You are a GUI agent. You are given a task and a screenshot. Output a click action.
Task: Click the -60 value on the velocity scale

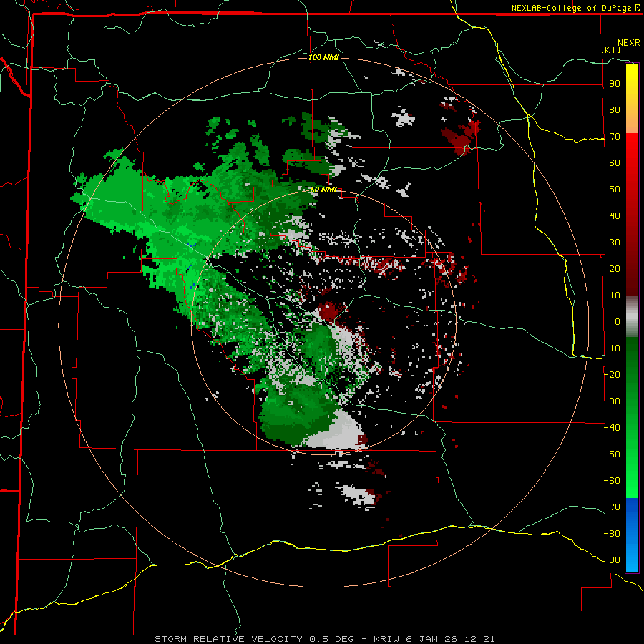(612, 481)
